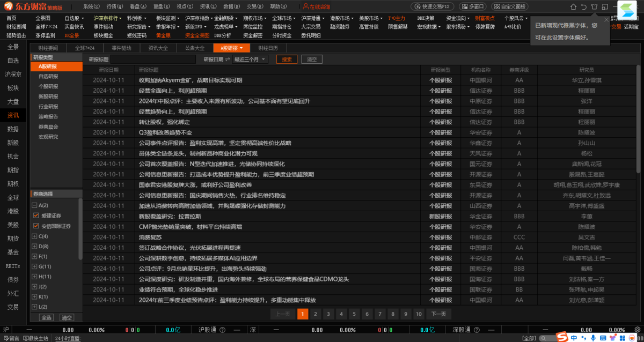Select 行业研报 in report types

(48, 106)
